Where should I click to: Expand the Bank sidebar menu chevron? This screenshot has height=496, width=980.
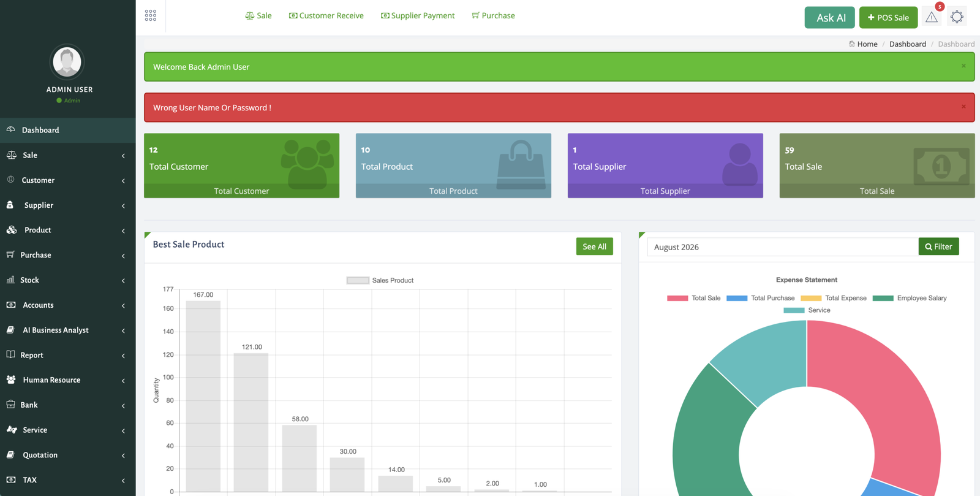click(123, 406)
